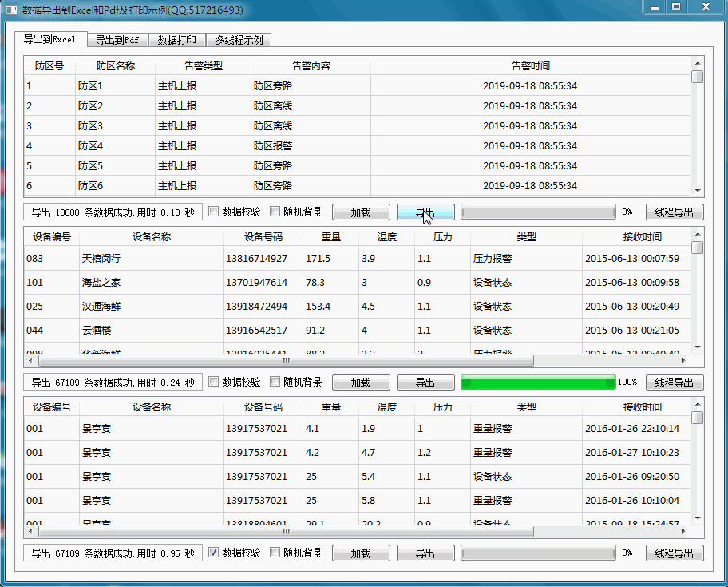Click 导出 in the first export section
The height and width of the screenshot is (587, 728).
[425, 212]
